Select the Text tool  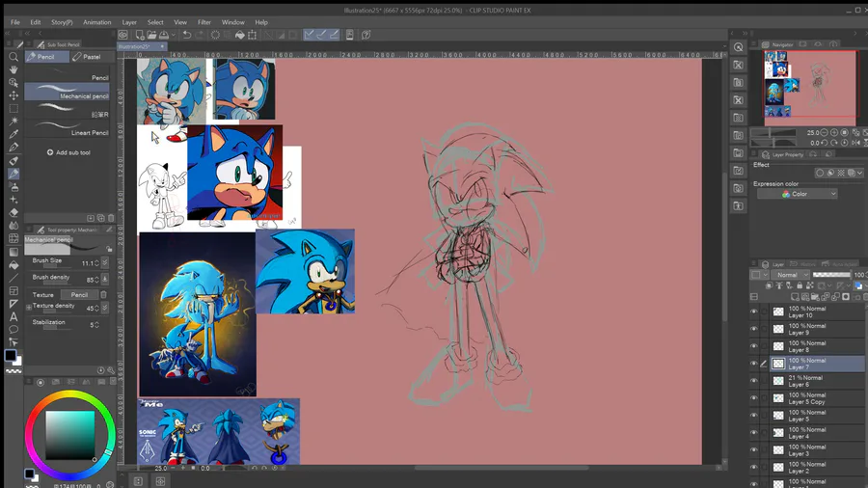pos(14,317)
